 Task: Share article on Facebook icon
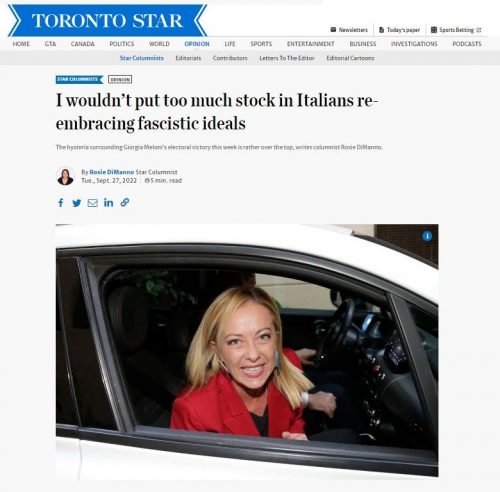(61, 203)
